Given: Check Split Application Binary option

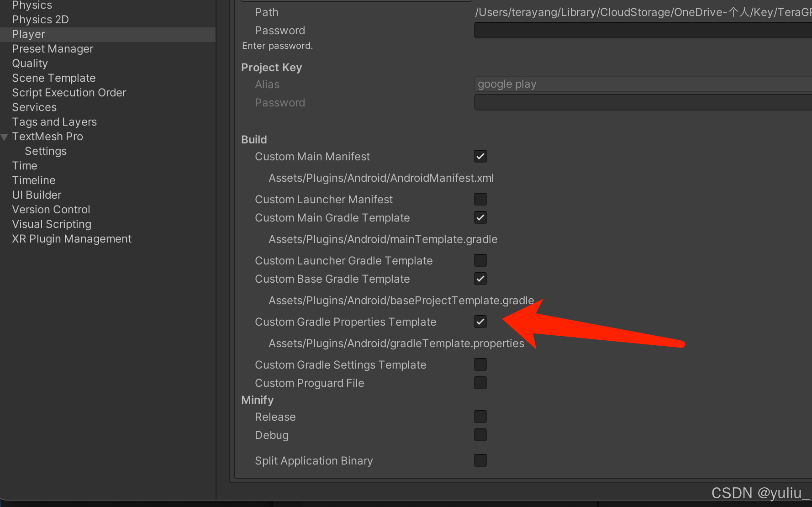Looking at the screenshot, I should click(480, 460).
